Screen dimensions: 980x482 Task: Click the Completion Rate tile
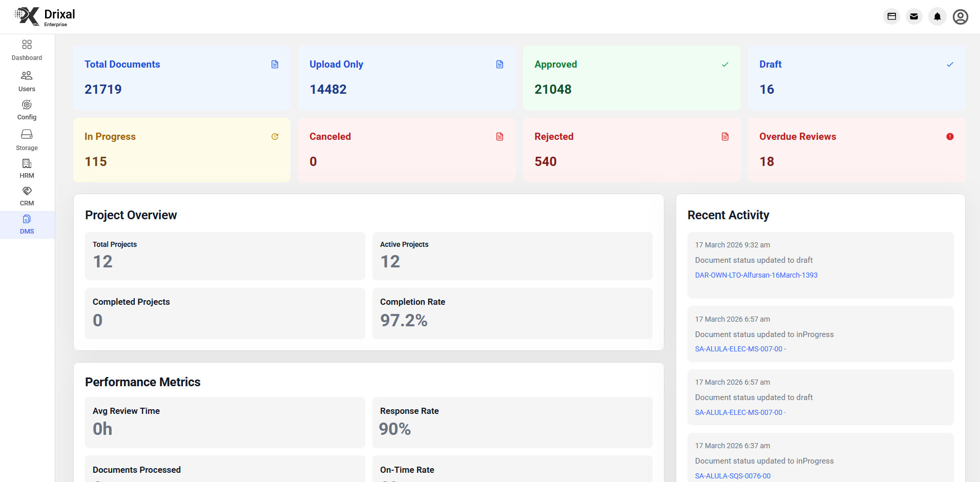pyautogui.click(x=512, y=313)
